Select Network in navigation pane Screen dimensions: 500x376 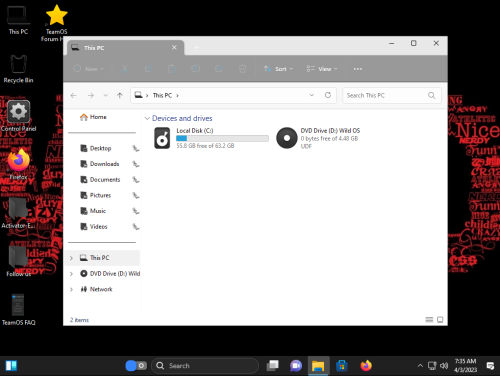point(97,289)
